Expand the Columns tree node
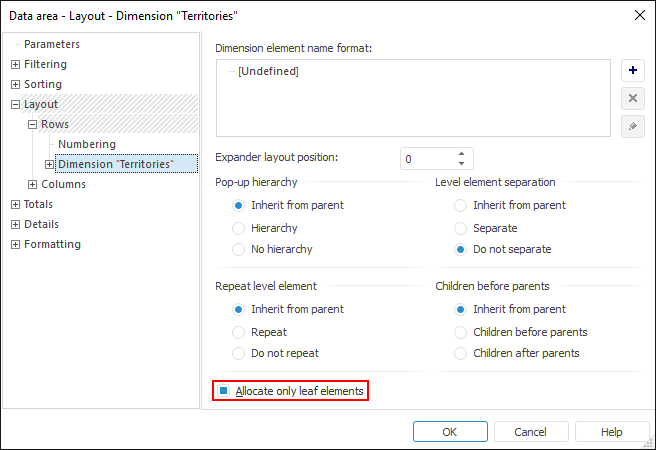Screen dimensions: 656x450 click(32, 184)
